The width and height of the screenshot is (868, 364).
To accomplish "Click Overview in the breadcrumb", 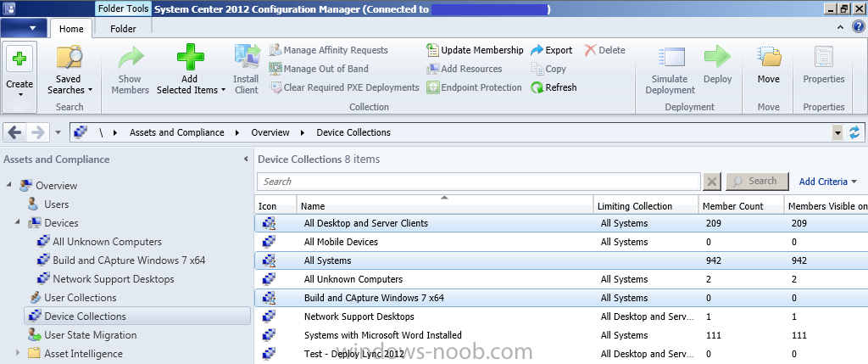I will [270, 133].
